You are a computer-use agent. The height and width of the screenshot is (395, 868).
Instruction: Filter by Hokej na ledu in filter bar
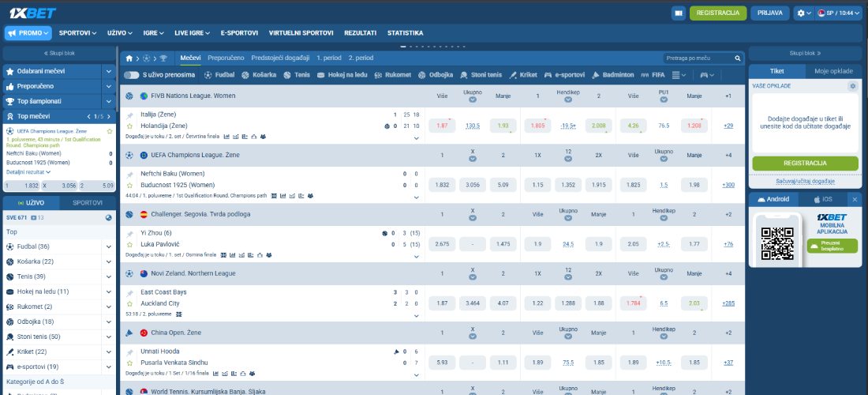342,75
